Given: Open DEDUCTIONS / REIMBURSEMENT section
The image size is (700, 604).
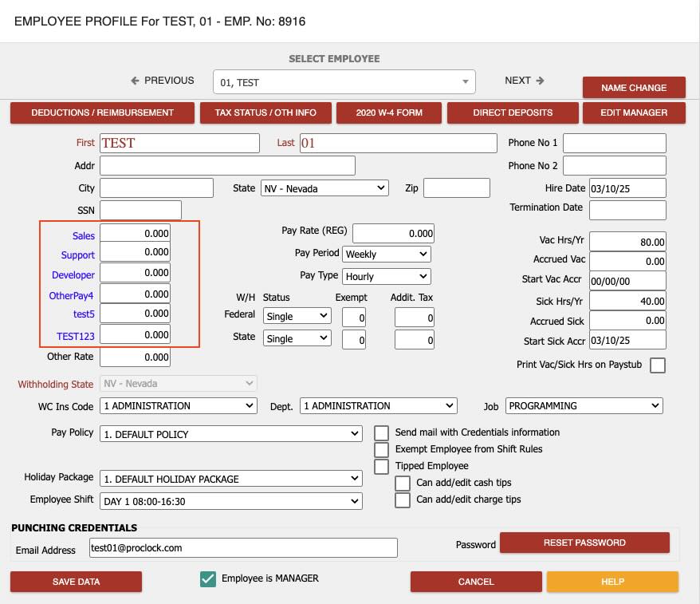Looking at the screenshot, I should coord(102,113).
